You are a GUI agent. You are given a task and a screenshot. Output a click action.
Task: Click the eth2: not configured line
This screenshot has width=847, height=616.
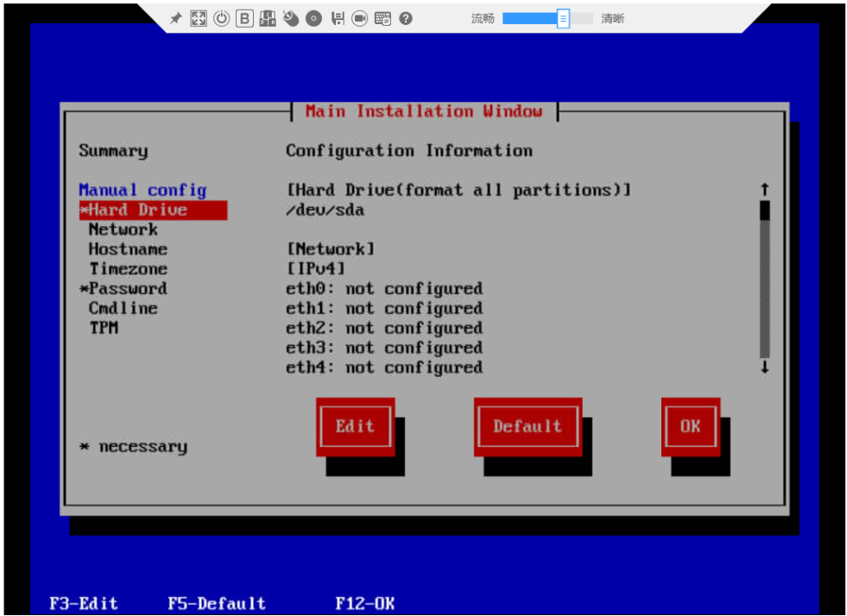384,328
